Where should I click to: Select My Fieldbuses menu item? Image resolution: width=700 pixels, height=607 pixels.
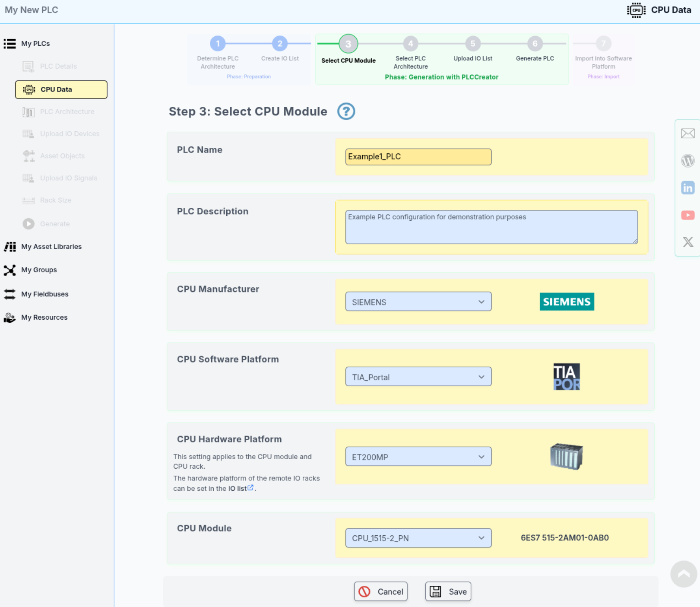pyautogui.click(x=45, y=294)
